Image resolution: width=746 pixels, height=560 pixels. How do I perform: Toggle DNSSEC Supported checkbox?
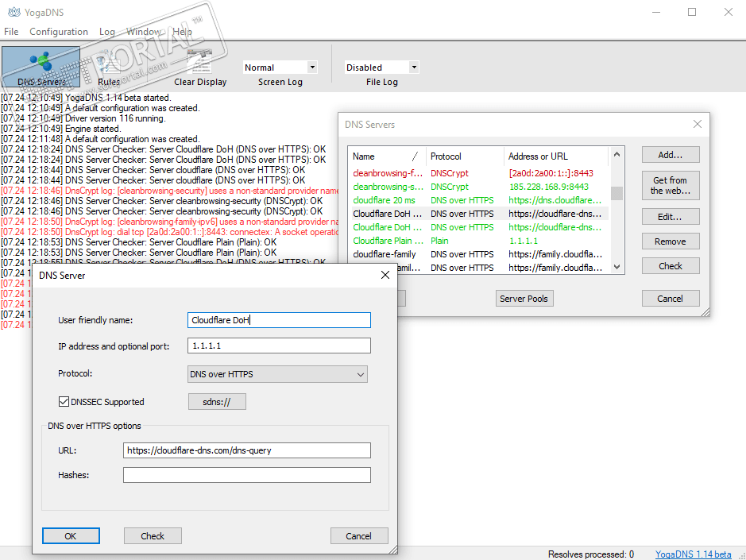click(64, 402)
